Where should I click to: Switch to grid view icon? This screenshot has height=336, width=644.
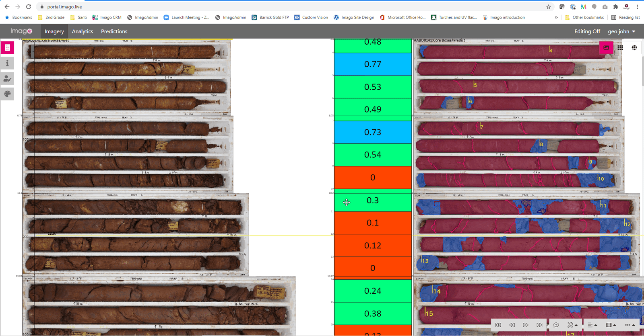tap(620, 48)
